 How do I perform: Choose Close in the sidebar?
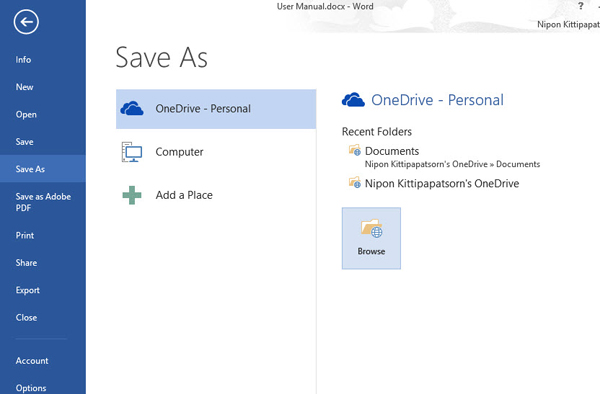click(43, 317)
